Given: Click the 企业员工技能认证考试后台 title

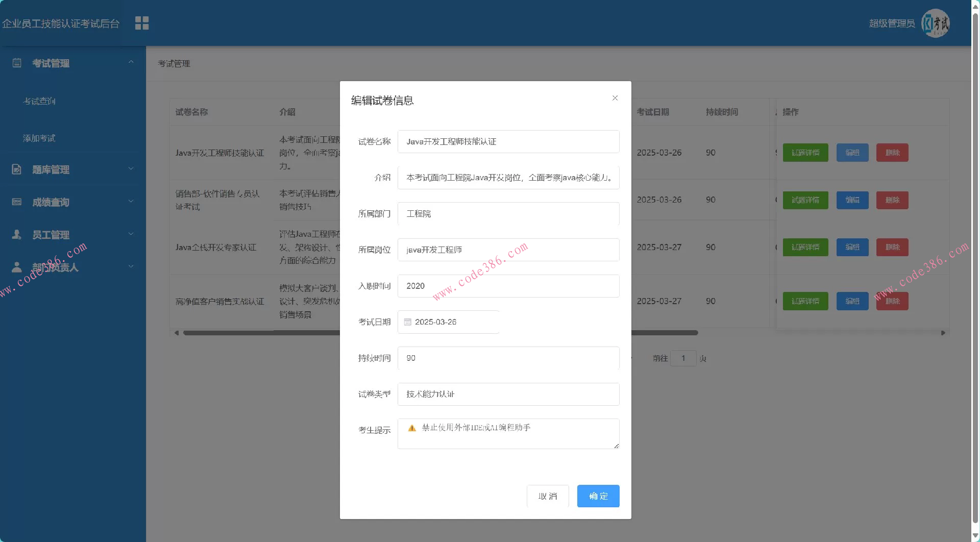Looking at the screenshot, I should 61,23.
